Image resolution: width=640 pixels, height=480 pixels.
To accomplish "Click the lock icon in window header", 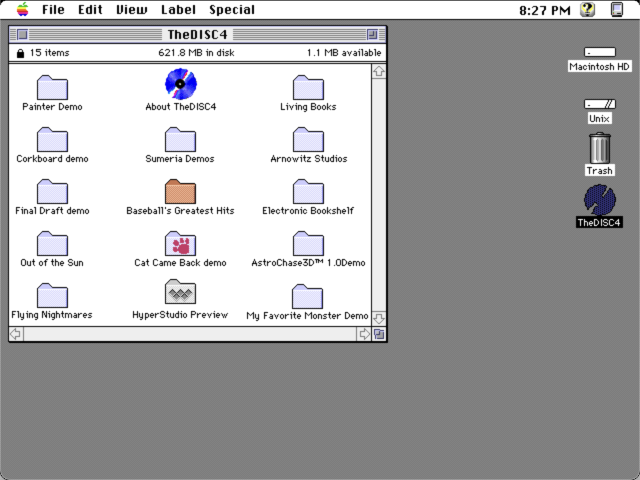I will (x=20, y=53).
